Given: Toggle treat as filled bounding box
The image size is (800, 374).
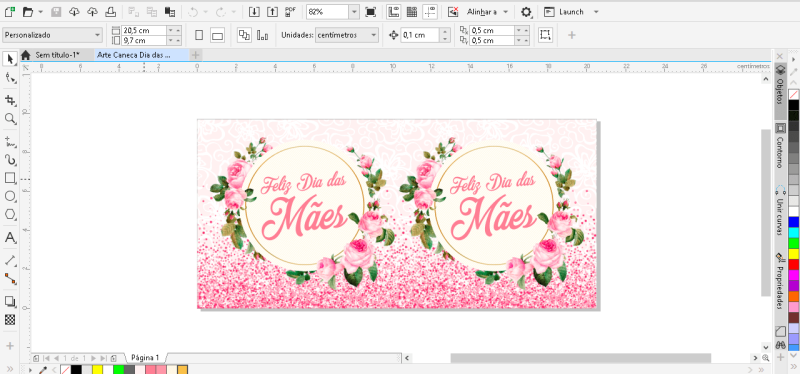Looking at the screenshot, I should pos(545,35).
